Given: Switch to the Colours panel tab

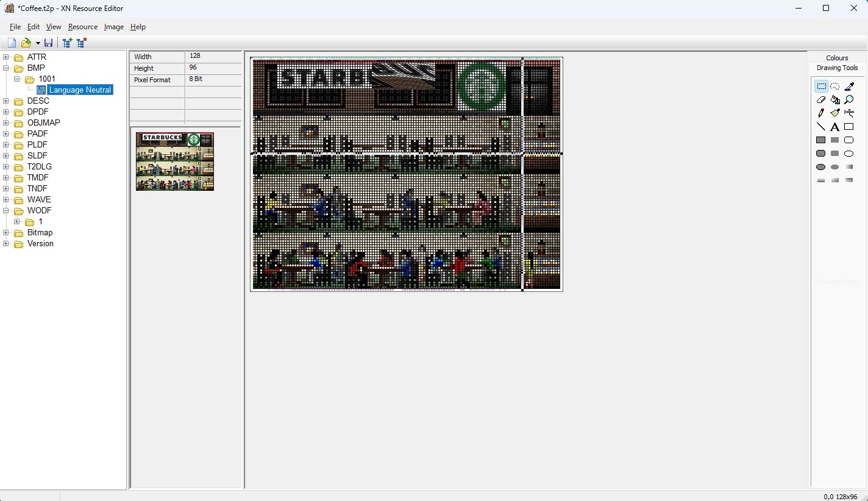Looking at the screenshot, I should [x=837, y=58].
